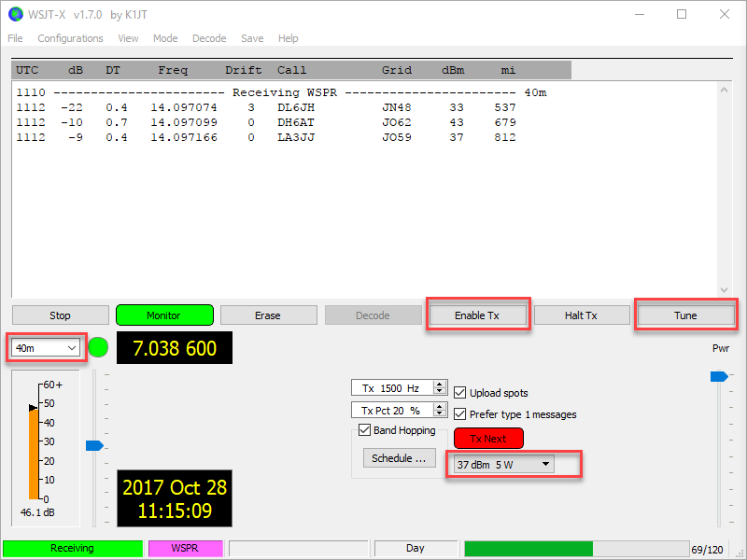Click the Receiving status bar field
Screen dimensions: 747x560
pyautogui.click(x=73, y=548)
